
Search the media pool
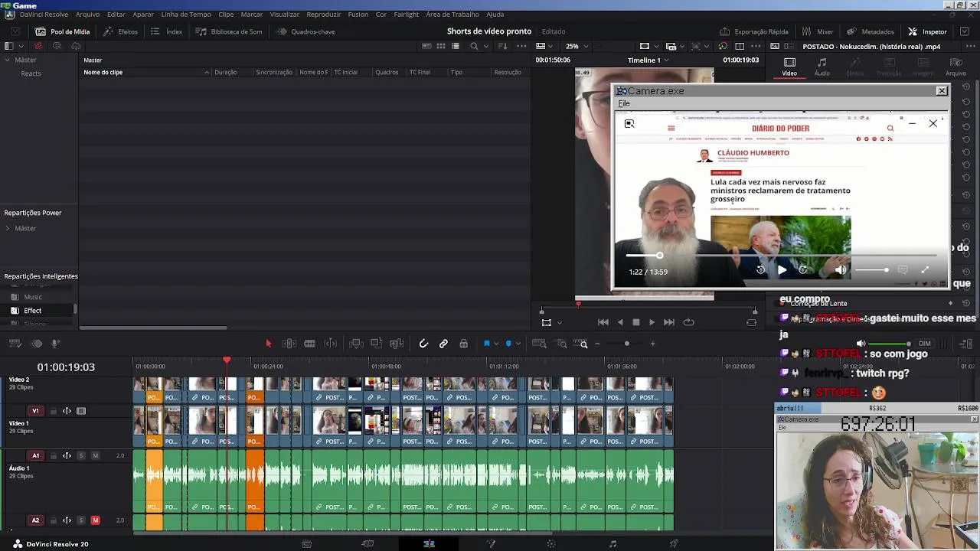point(474,46)
